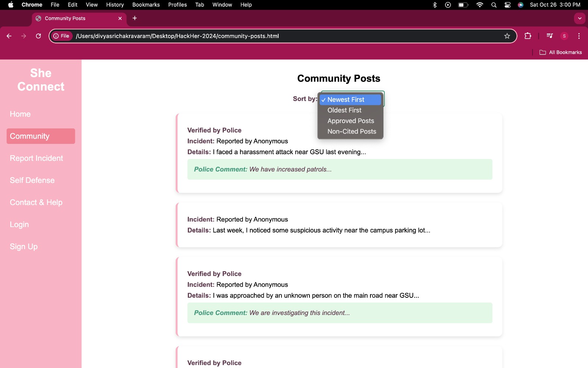Screen dimensions: 588x368
Task: Click the campus parking lot post details
Action: [x=309, y=230]
